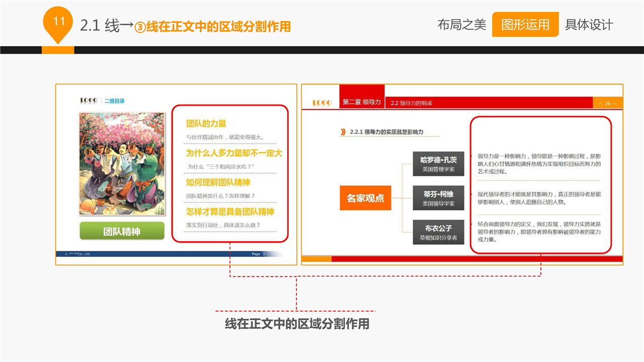Open the 具体设计 tab

[x=589, y=25]
